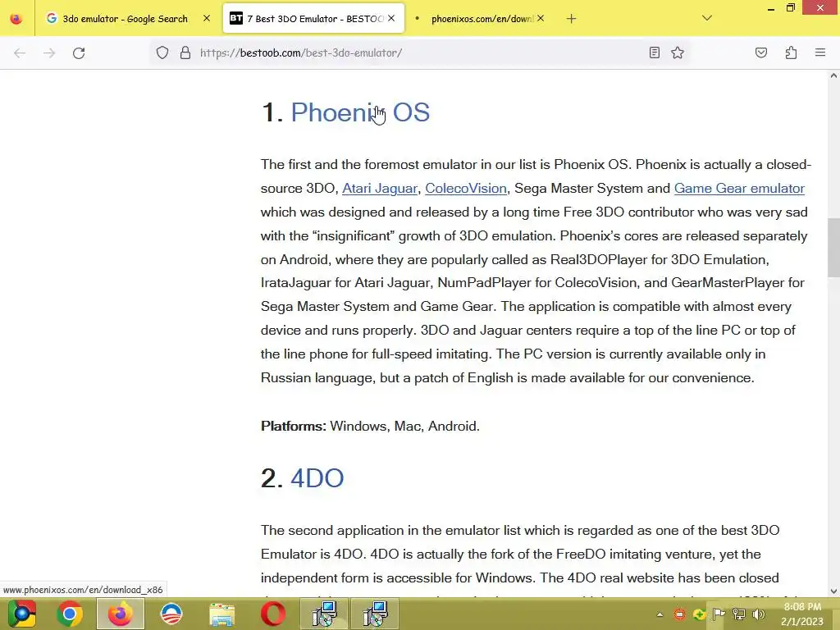Go forward one page
Screen dimensions: 840x630
(49, 53)
